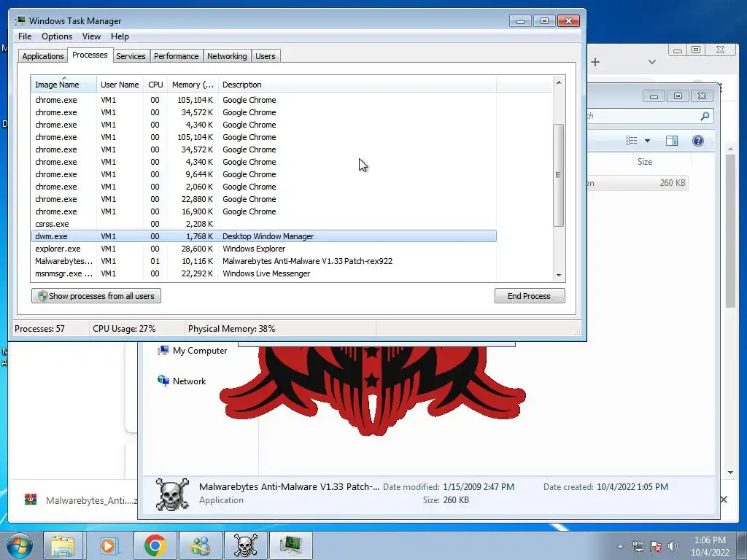Switch to the Networking tab
This screenshot has height=560, width=747.
click(x=228, y=56)
